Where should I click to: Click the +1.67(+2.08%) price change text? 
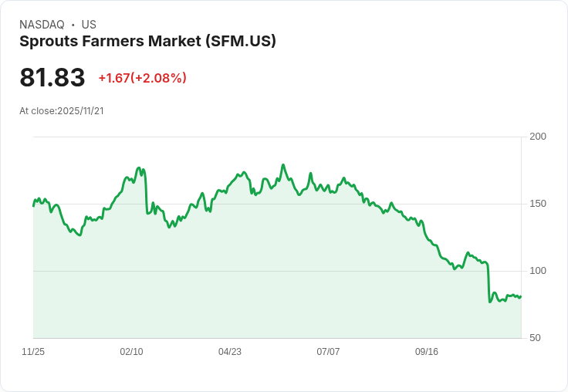click(x=142, y=78)
